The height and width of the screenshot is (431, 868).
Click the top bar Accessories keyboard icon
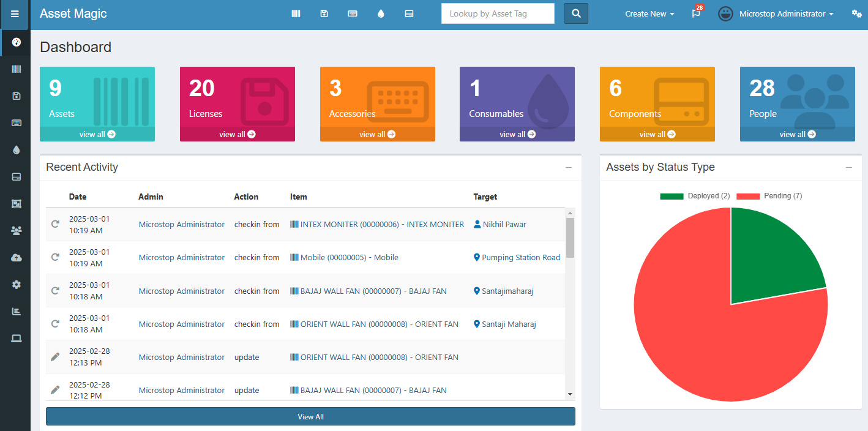[x=353, y=13]
